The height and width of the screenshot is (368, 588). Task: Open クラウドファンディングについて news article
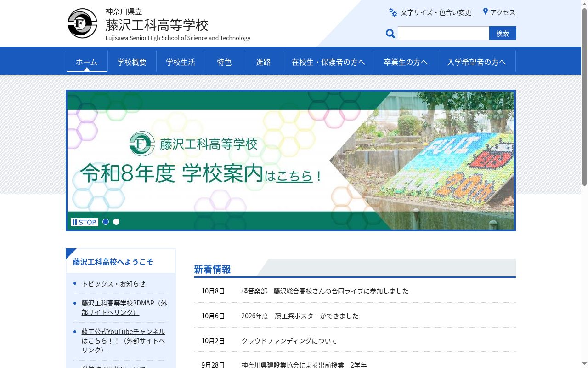[289, 341]
